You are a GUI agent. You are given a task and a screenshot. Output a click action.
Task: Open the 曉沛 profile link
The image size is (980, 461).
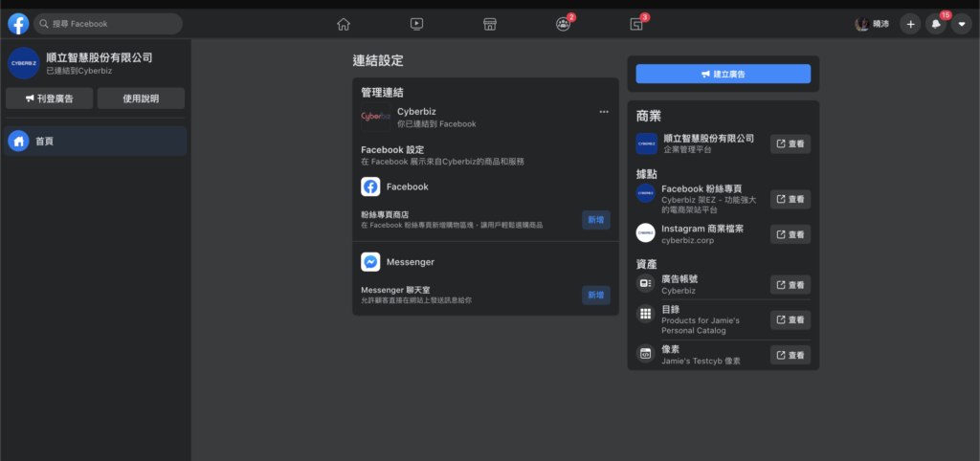point(873,24)
